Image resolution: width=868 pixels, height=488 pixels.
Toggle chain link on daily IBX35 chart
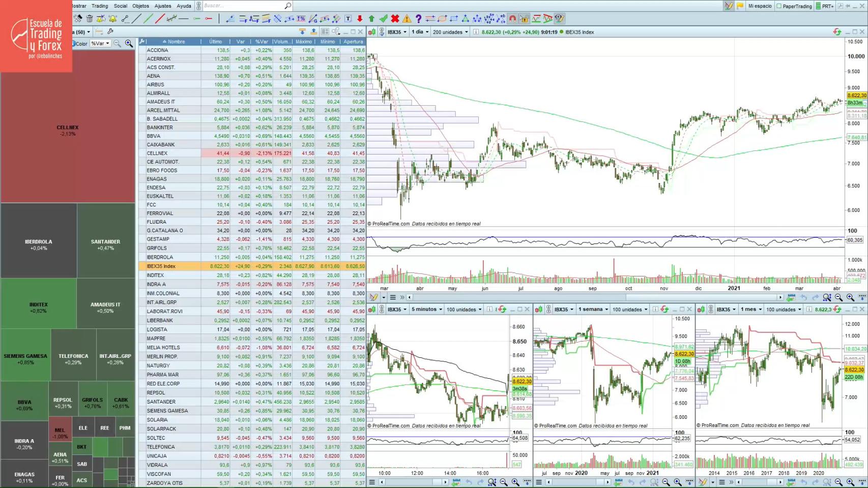click(382, 32)
